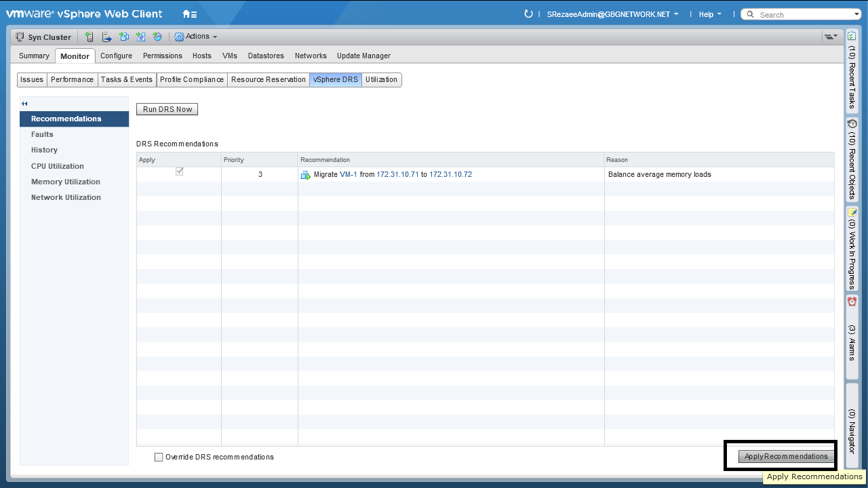
Task: Click the Home menu icon
Action: point(189,14)
